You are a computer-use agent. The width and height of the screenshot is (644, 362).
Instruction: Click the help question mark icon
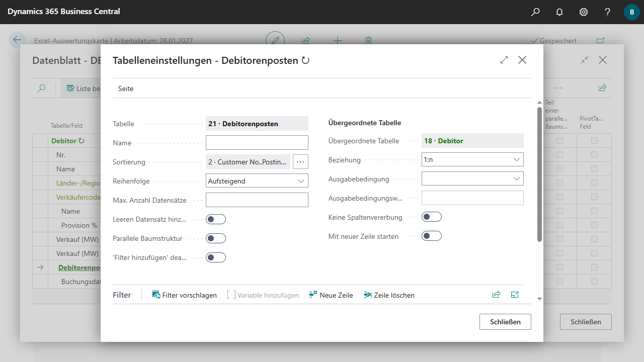click(x=608, y=12)
